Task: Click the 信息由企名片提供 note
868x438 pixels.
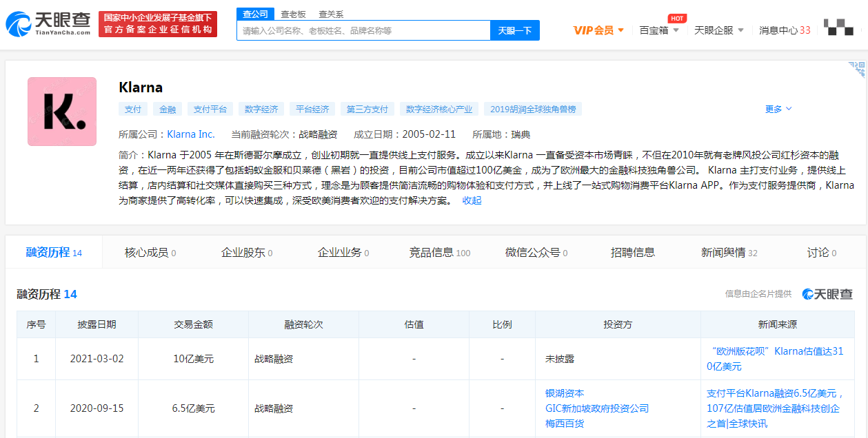Action: 758,294
